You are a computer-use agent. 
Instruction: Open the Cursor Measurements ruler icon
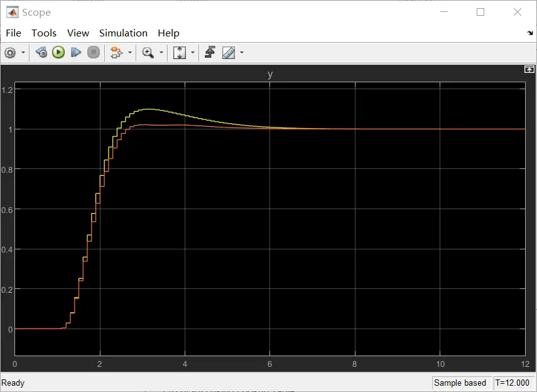229,52
